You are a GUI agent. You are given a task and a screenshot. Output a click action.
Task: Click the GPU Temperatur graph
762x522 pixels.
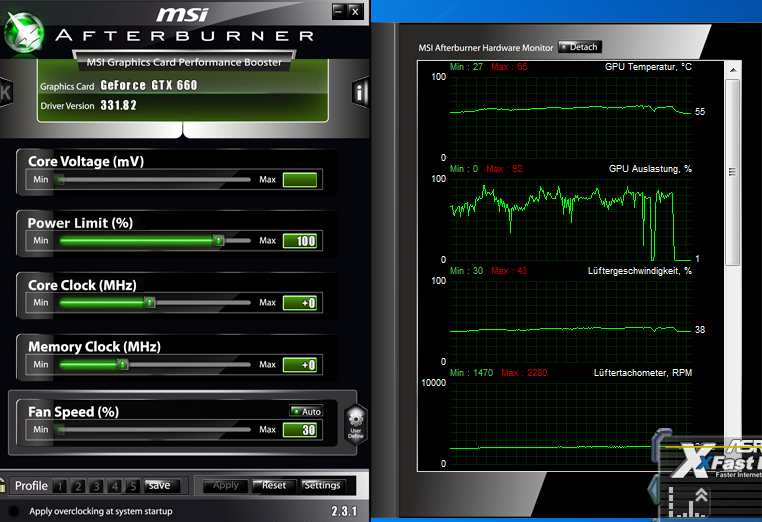tap(571, 117)
